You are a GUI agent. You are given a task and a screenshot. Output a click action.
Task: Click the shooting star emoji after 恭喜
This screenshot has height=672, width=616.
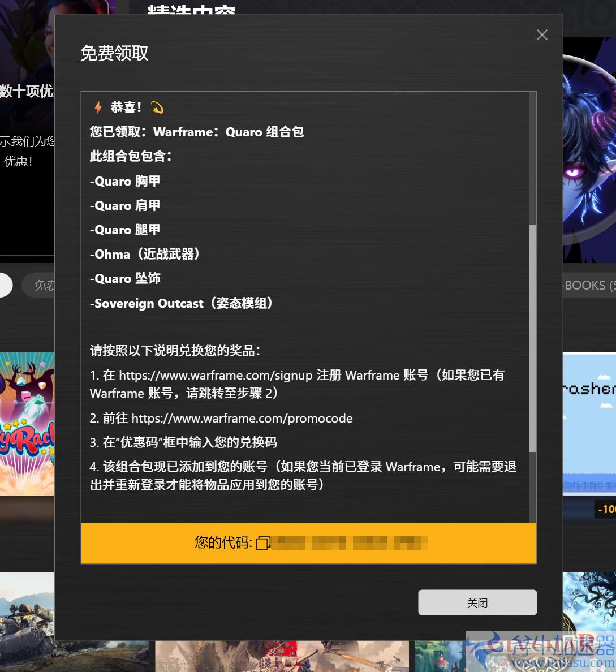point(157,107)
